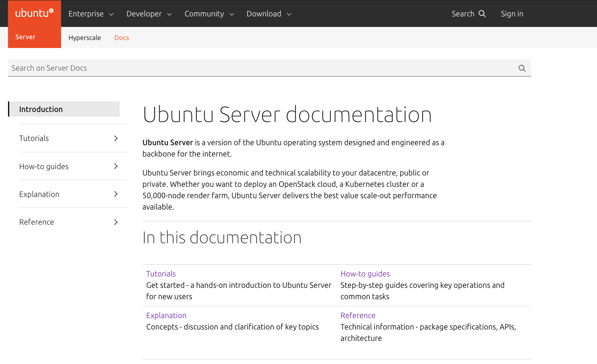Select the orange Server branding block

(x=25, y=37)
